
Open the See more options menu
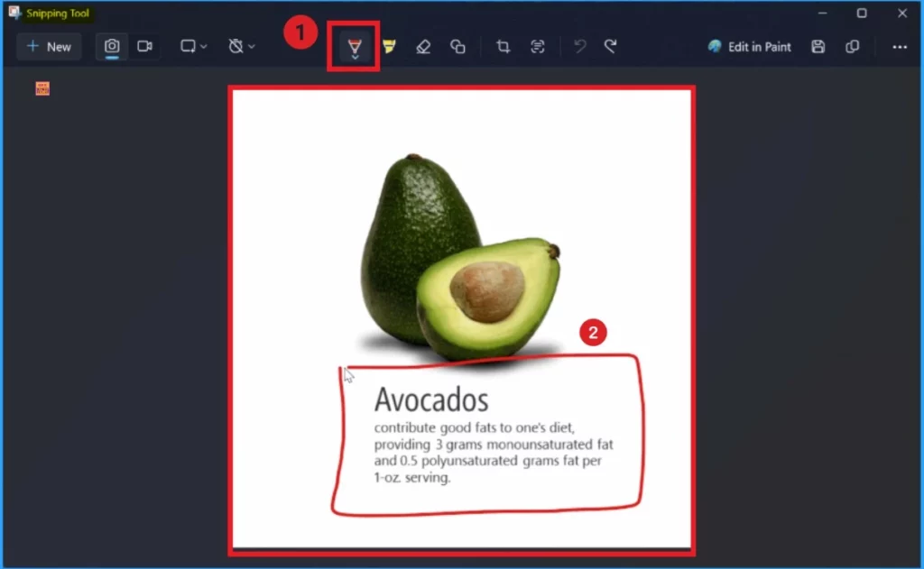[900, 47]
